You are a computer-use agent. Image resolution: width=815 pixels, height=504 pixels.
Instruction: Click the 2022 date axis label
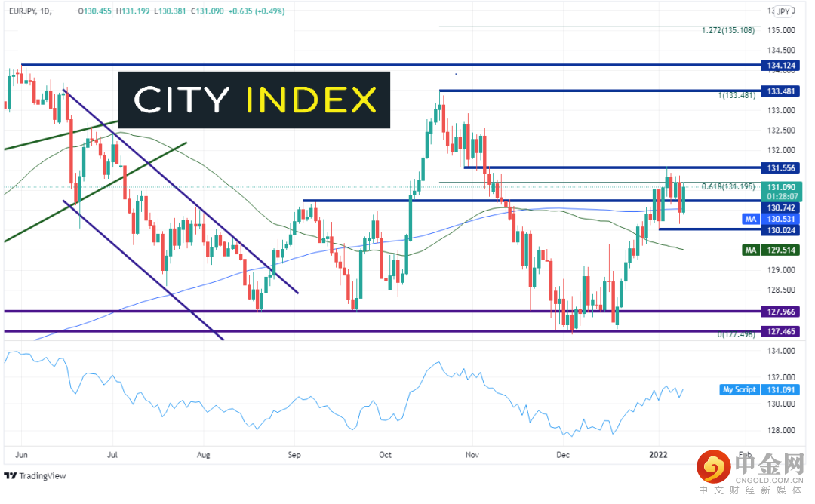658,455
